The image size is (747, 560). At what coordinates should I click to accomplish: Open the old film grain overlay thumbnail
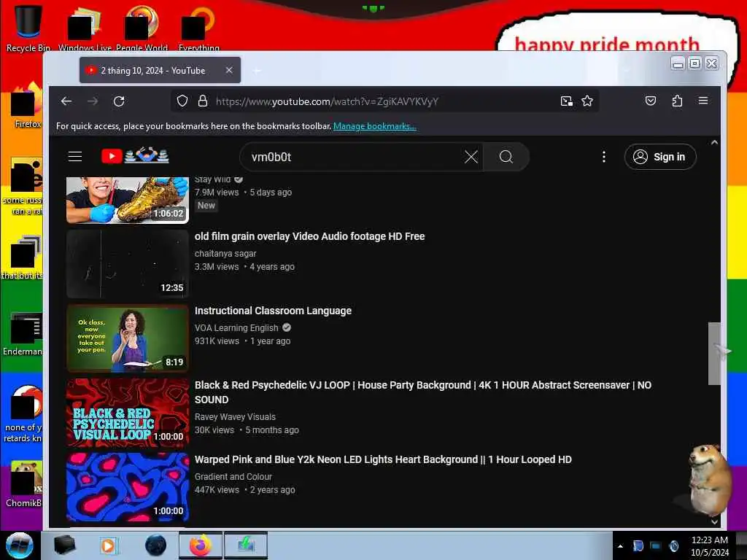tap(128, 264)
